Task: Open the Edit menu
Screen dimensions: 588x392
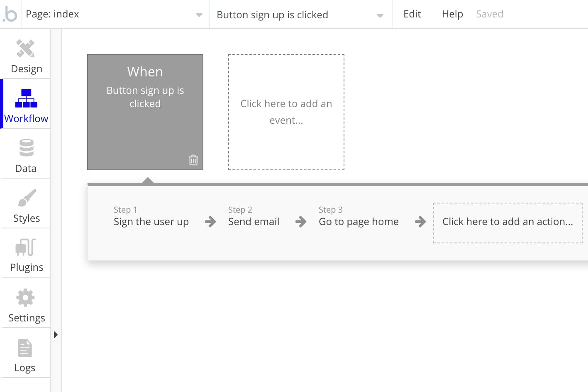Action: coord(412,14)
